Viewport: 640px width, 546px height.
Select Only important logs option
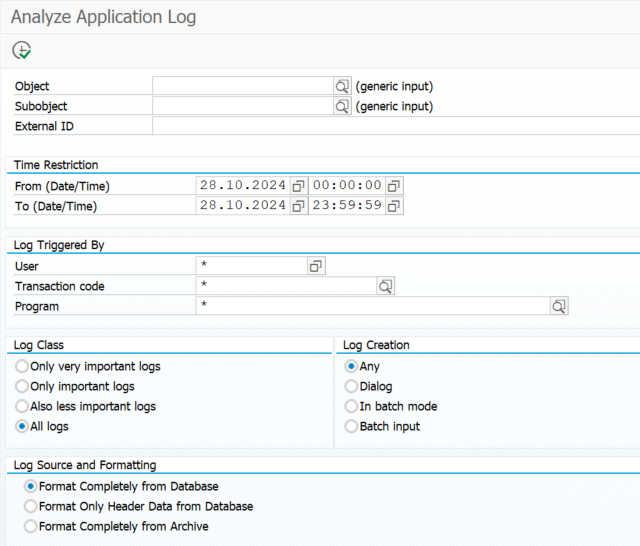(22, 387)
